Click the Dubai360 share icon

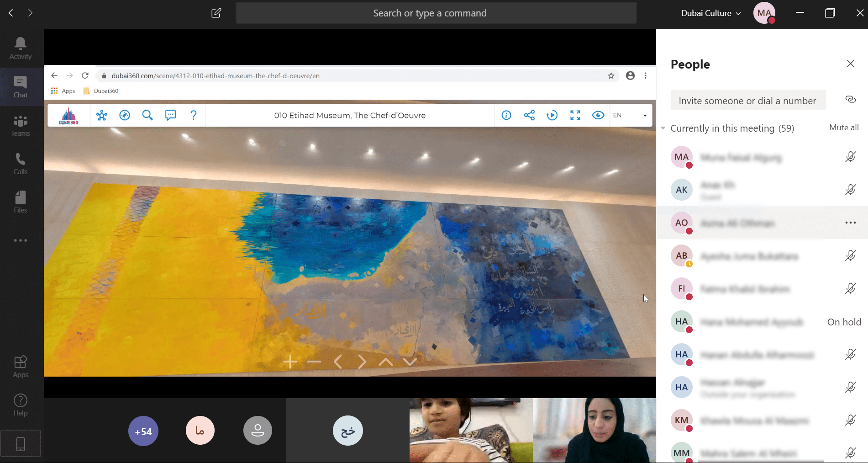click(x=529, y=115)
